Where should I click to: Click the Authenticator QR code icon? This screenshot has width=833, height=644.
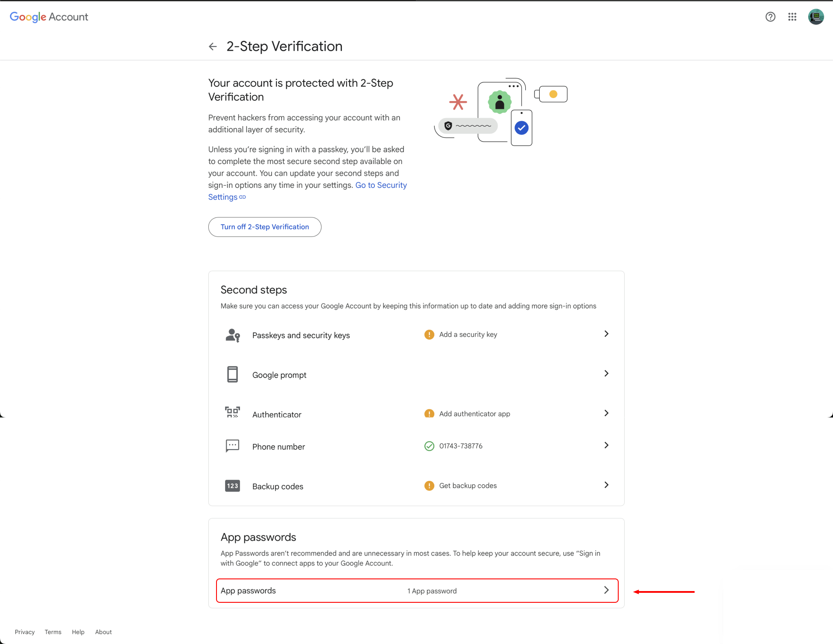tap(233, 412)
